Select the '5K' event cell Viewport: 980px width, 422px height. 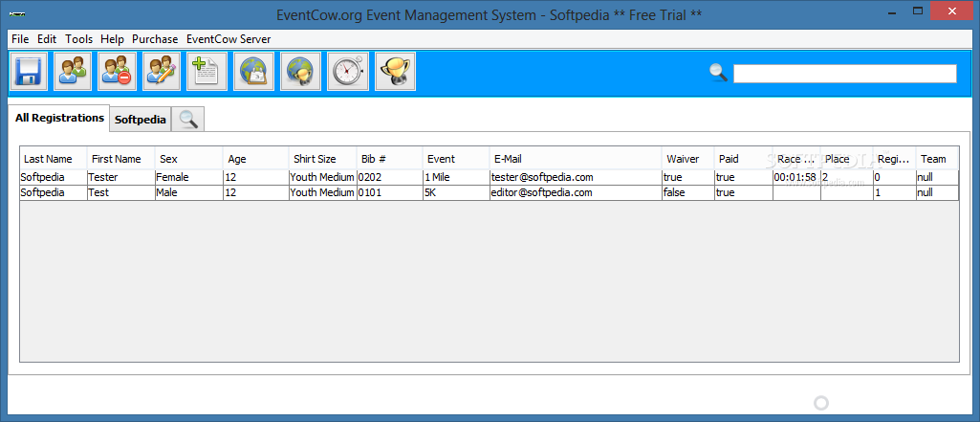(456, 192)
